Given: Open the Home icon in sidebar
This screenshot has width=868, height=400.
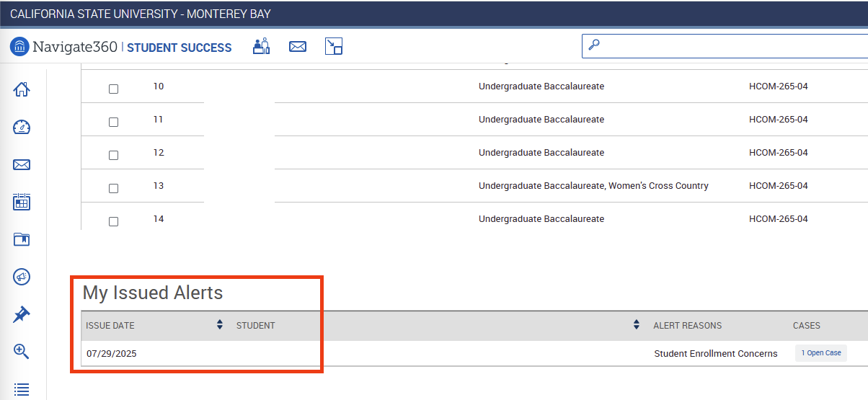Looking at the screenshot, I should 22,89.
